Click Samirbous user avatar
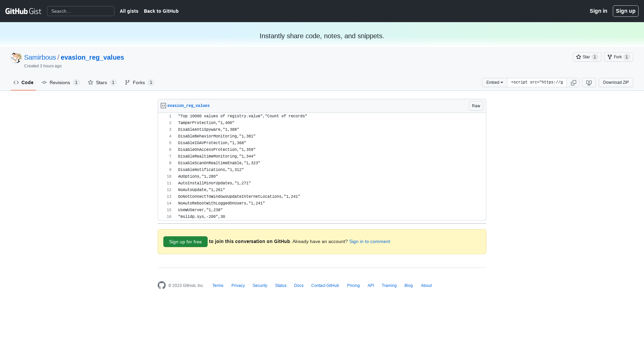644x362 pixels. 16,58
